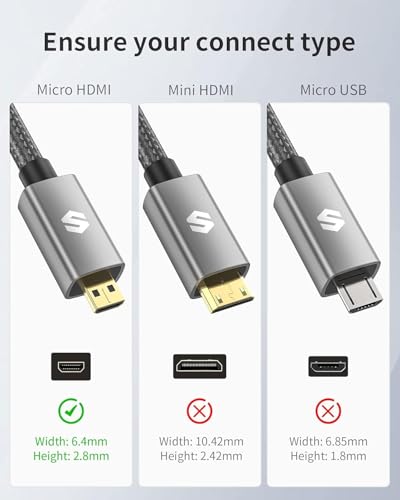
Task: Click the red X under Mini HDMI
Action: 199,410
